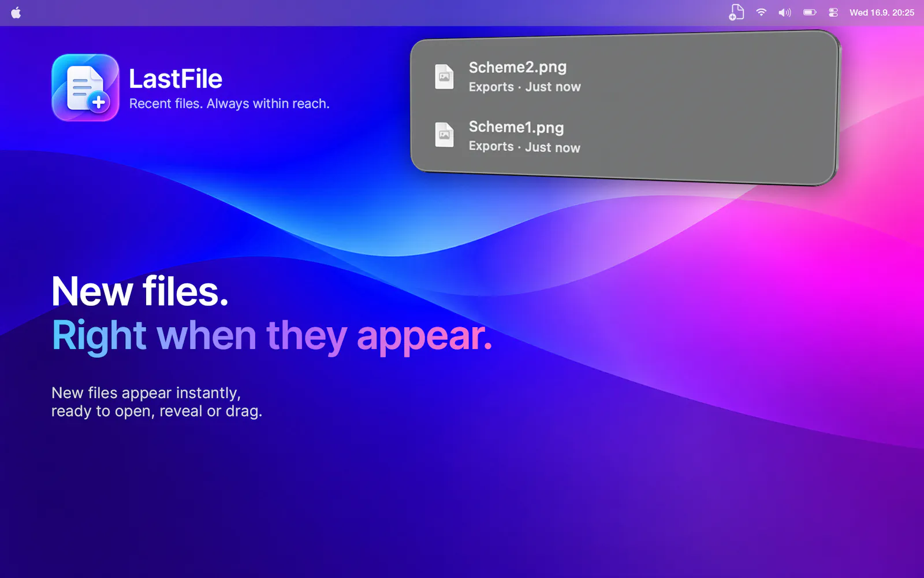Show the Wi-Fi status menu

761,12
